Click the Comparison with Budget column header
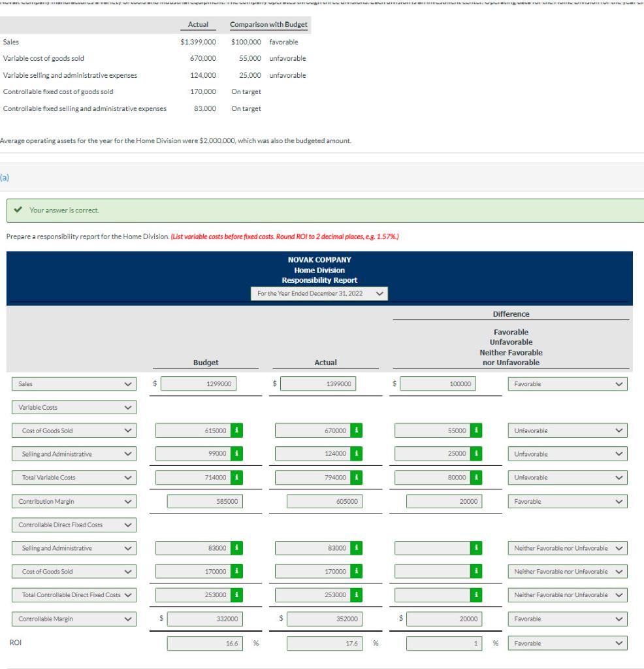 (268, 24)
